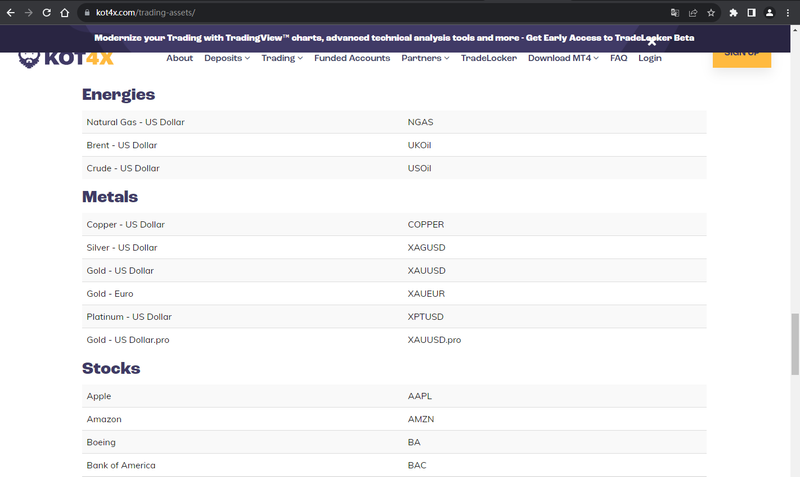Click the COPPER symbol
This screenshot has height=477, width=800.
point(426,224)
